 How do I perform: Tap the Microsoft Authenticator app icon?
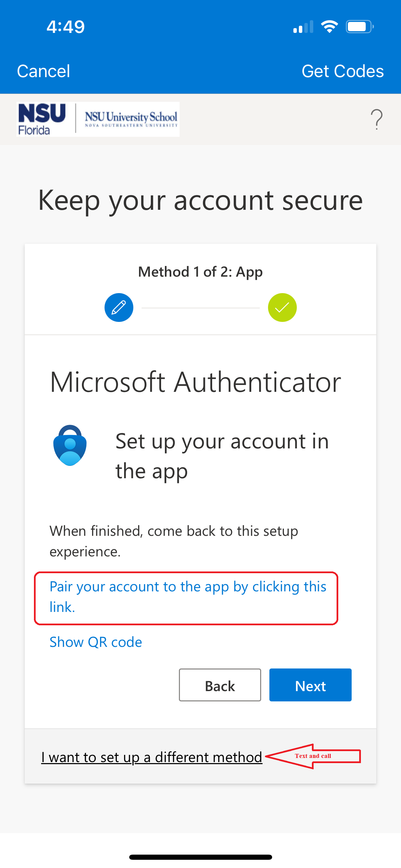(70, 445)
